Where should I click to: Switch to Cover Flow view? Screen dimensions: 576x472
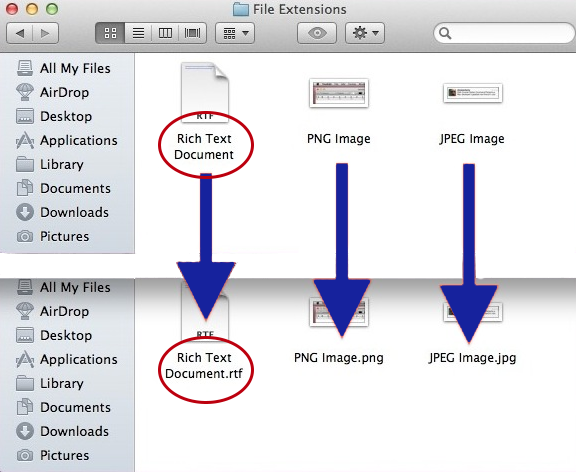click(x=192, y=33)
